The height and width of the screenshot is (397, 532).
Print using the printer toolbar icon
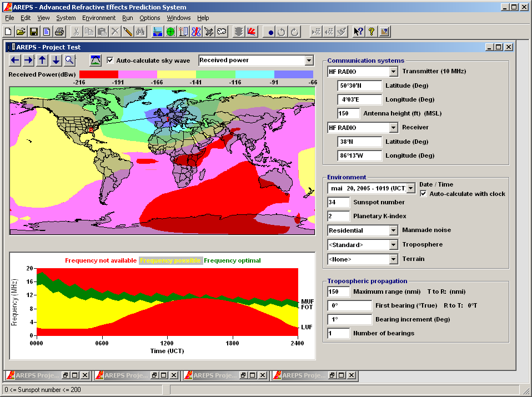59,32
